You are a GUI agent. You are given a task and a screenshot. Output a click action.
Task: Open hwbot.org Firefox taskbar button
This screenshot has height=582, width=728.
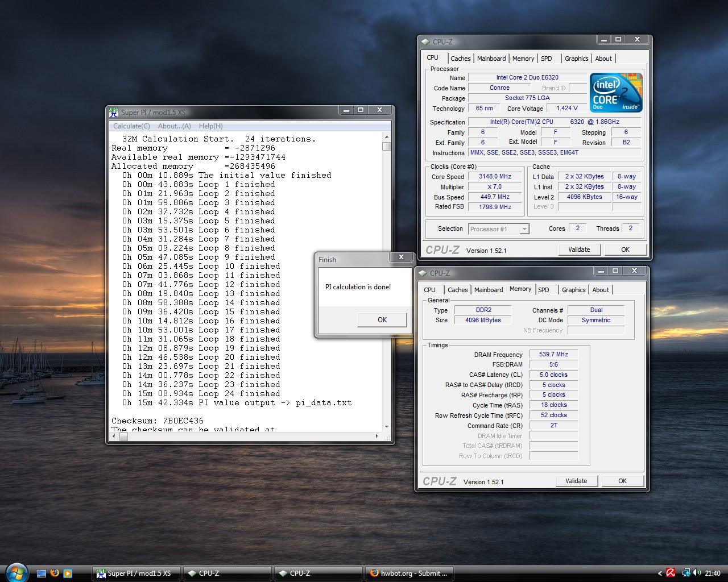click(x=409, y=573)
